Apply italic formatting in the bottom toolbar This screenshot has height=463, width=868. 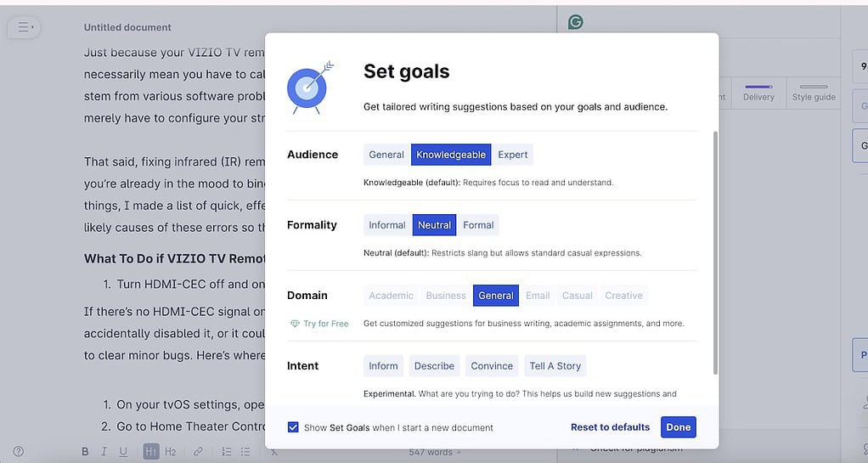tap(104, 451)
